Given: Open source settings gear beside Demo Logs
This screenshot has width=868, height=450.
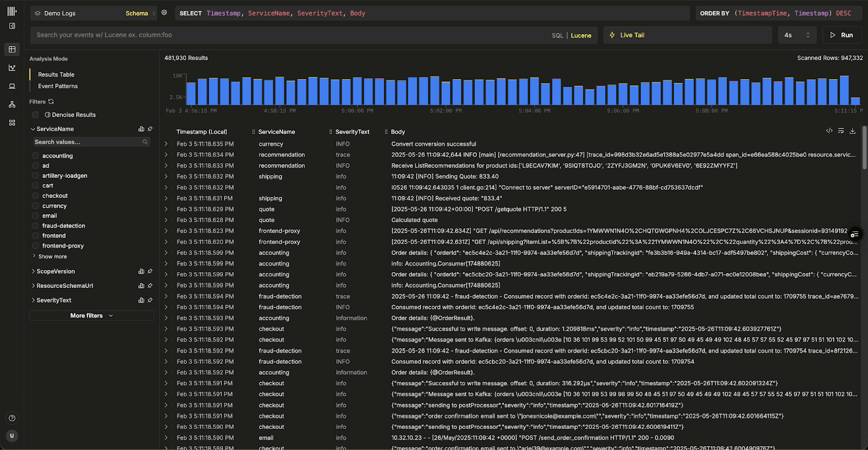Looking at the screenshot, I should (164, 13).
